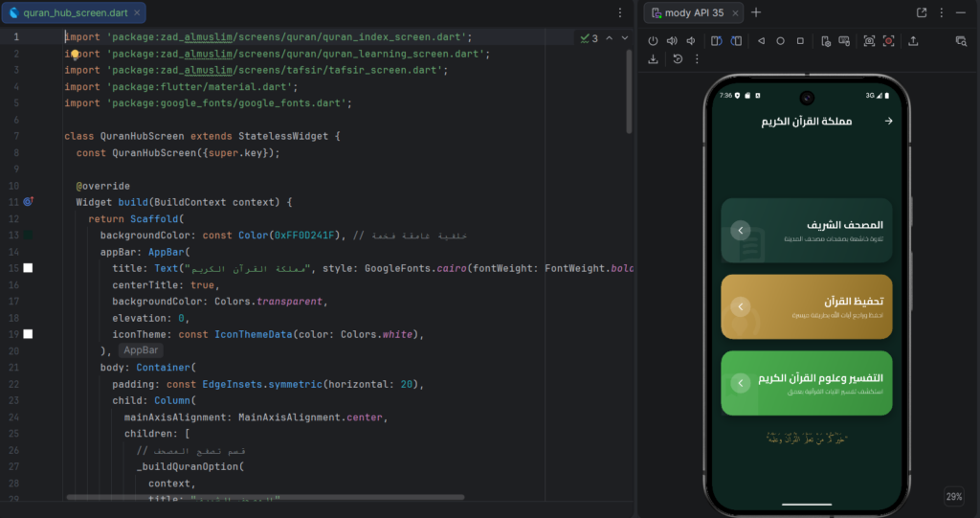Image resolution: width=980 pixels, height=518 pixels.
Task: Open white color swatch on line 15
Action: click(x=28, y=268)
